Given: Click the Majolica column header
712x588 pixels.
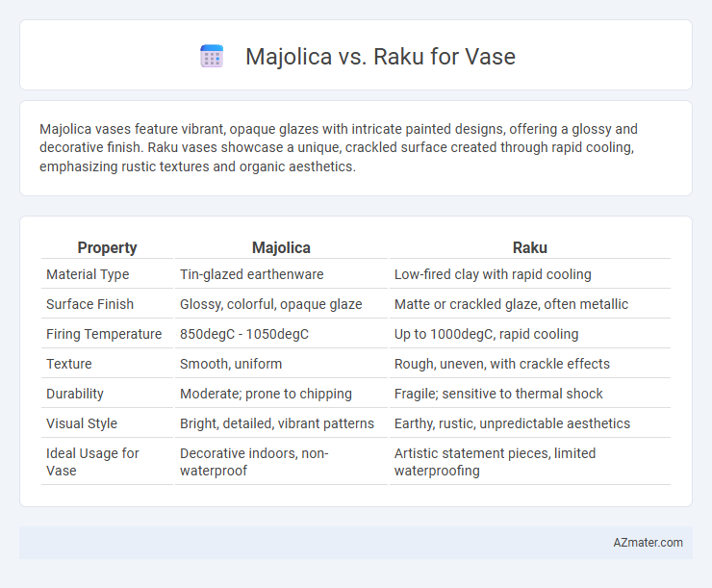Looking at the screenshot, I should click(281, 248).
